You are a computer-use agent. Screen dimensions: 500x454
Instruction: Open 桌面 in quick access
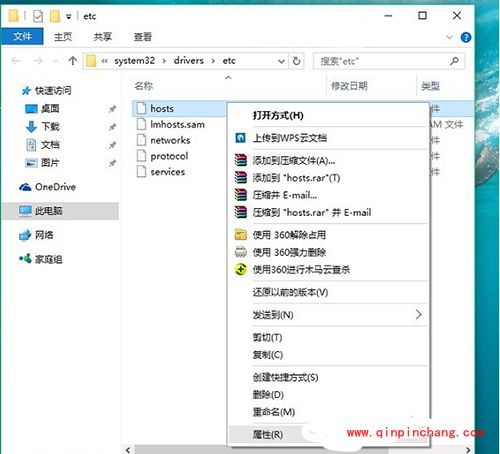[43, 109]
